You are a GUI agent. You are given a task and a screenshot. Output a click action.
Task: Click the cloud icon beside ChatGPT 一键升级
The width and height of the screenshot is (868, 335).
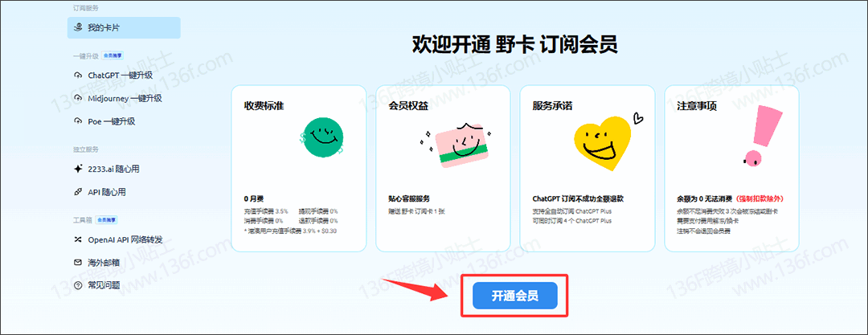tap(78, 75)
